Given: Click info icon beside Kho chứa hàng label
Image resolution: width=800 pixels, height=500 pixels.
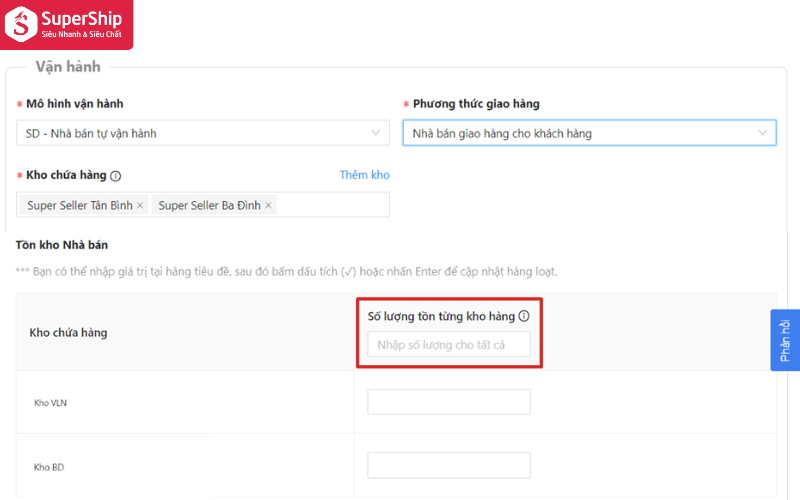Looking at the screenshot, I should click(x=116, y=176).
